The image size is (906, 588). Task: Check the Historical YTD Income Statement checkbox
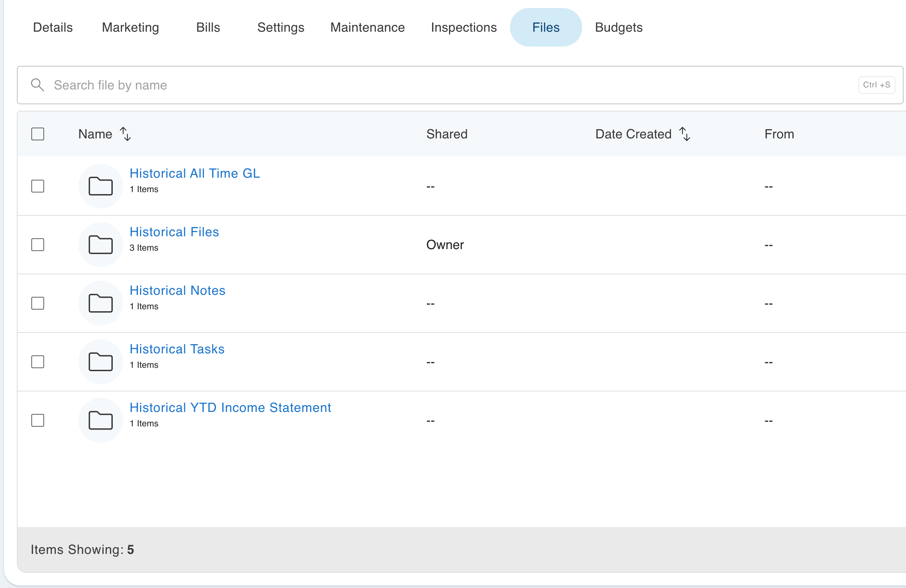point(38,420)
